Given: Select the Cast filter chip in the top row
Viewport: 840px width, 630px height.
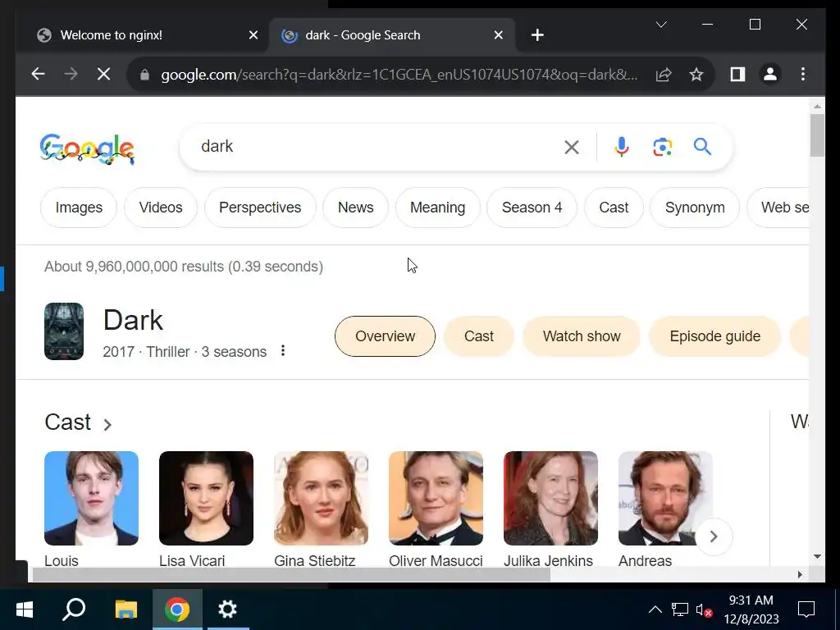Looking at the screenshot, I should click(x=614, y=208).
